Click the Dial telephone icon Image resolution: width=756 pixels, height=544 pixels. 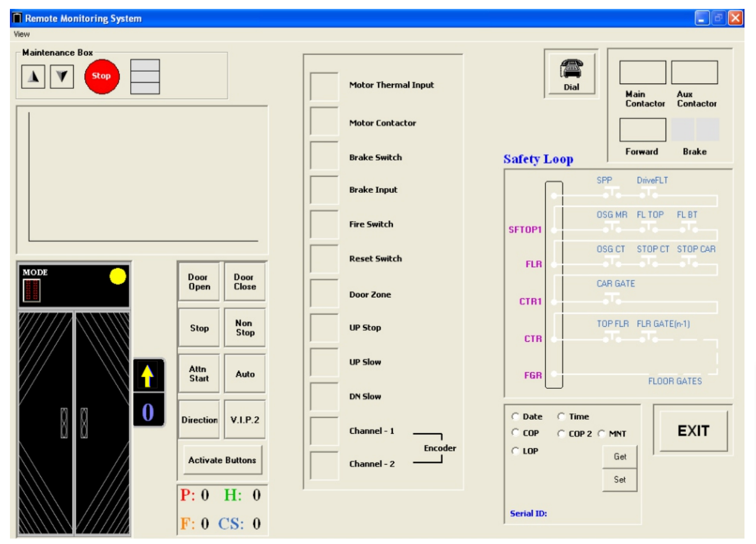(x=571, y=68)
